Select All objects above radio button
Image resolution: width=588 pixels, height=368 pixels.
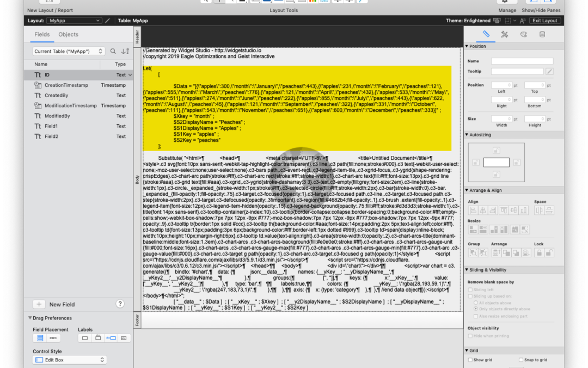pyautogui.click(x=475, y=303)
